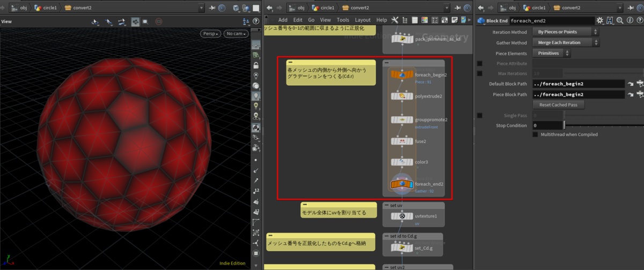Collapse the uv assignment sticky note
The width and height of the screenshot is (644, 270).
click(x=305, y=205)
